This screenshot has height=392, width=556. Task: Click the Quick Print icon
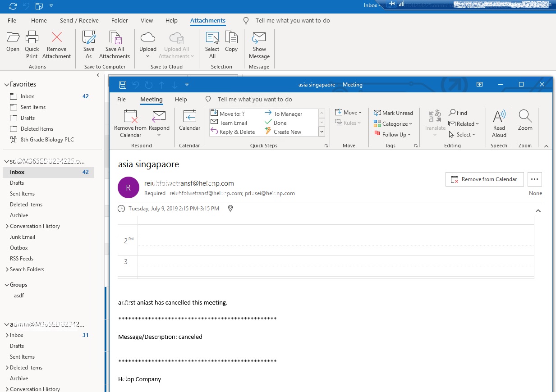pos(32,44)
